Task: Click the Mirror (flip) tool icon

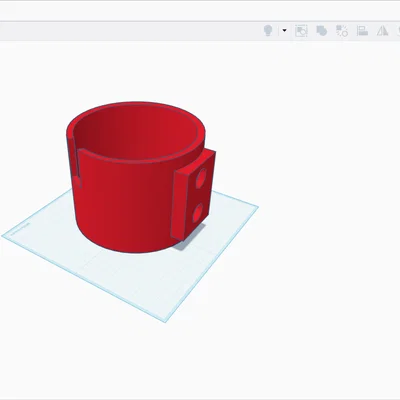Action: tap(382, 31)
